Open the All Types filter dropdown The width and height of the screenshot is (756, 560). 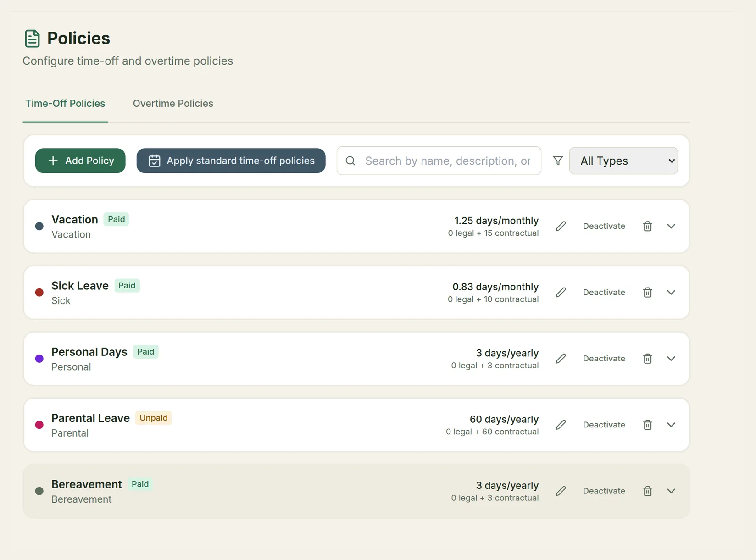pos(623,161)
